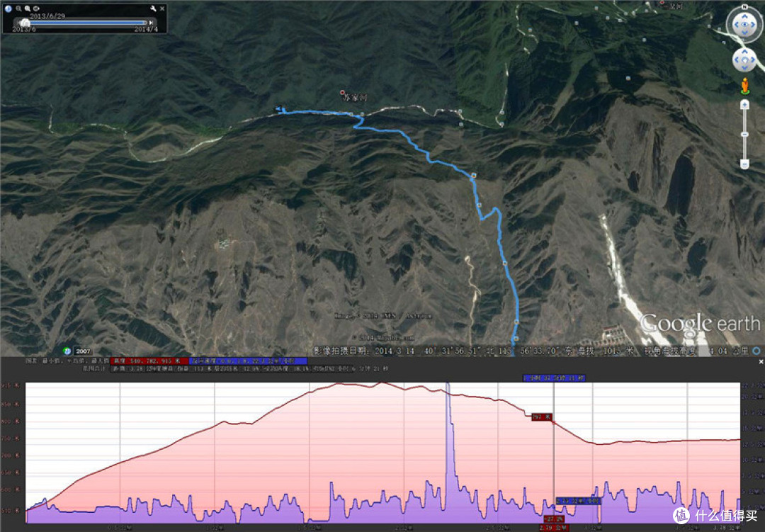Click the historical imagery clock icon
Viewport: 765px width, 532px height.
click(8, 9)
